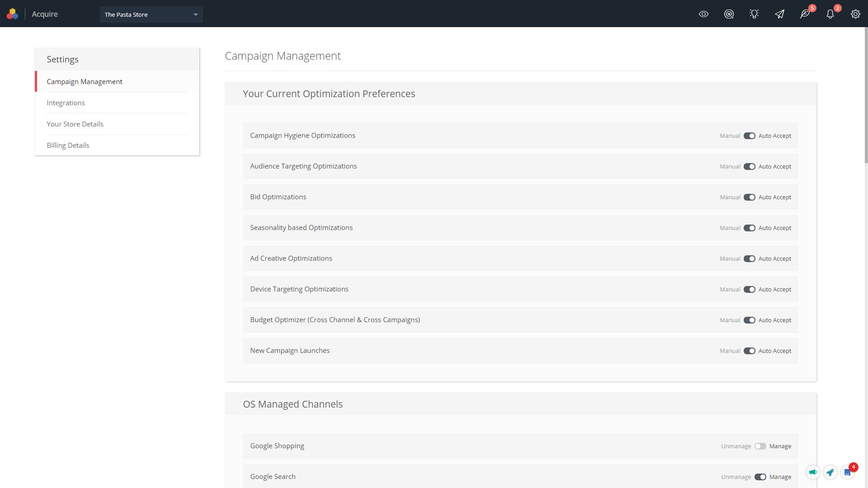Click 'Manage' label on Google Shopping row
868x488 pixels.
(780, 446)
